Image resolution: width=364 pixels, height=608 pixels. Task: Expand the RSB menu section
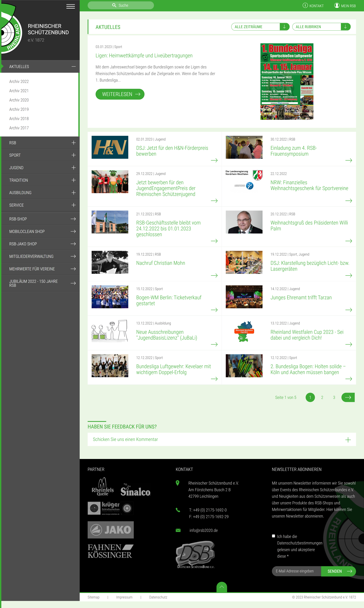click(74, 143)
